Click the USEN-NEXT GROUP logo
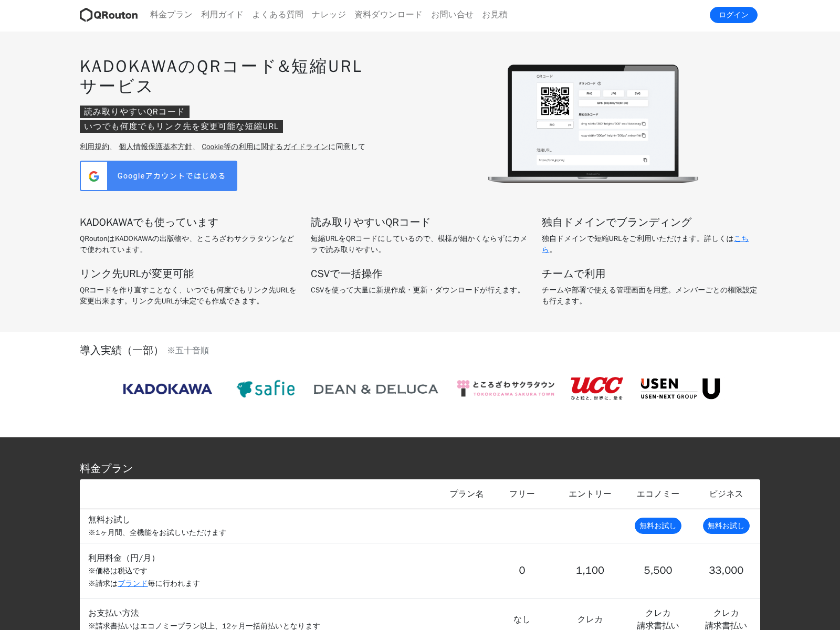The height and width of the screenshot is (630, 840). pyautogui.click(x=680, y=388)
